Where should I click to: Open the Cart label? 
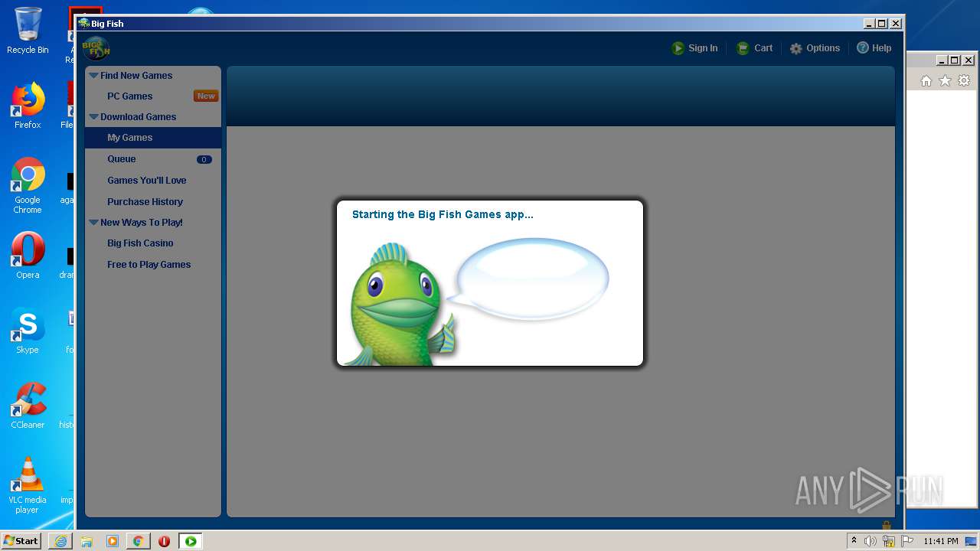[x=763, y=48]
